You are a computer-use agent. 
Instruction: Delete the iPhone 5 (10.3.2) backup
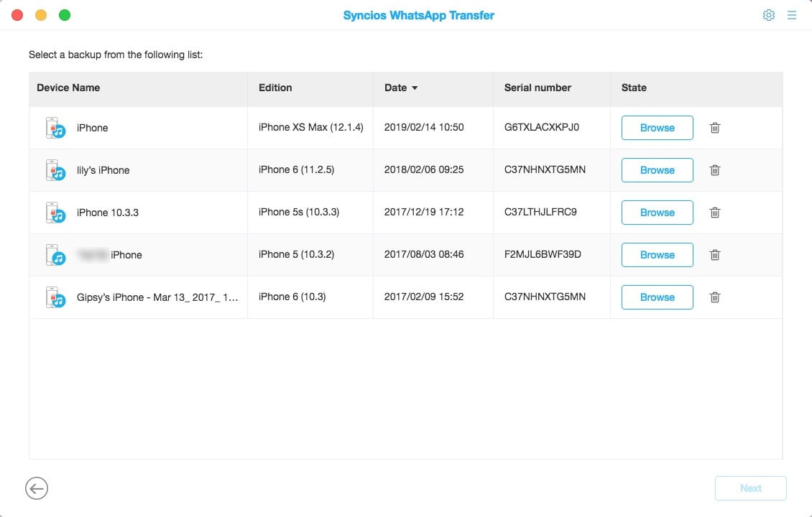click(x=715, y=255)
